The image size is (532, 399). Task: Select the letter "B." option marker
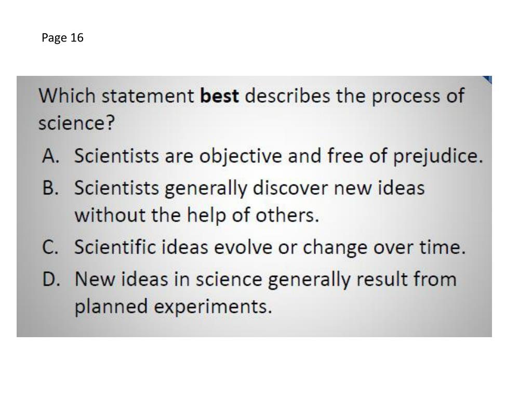(50, 188)
